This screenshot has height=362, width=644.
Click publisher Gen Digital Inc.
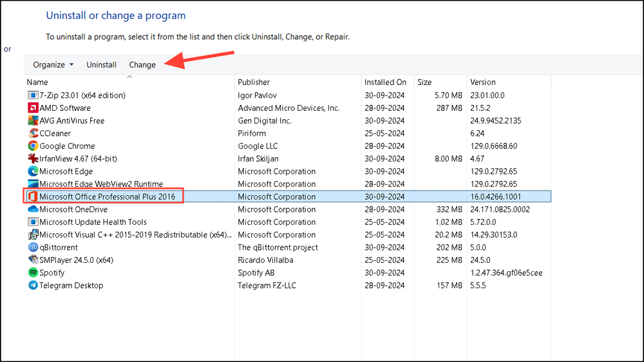[265, 121]
